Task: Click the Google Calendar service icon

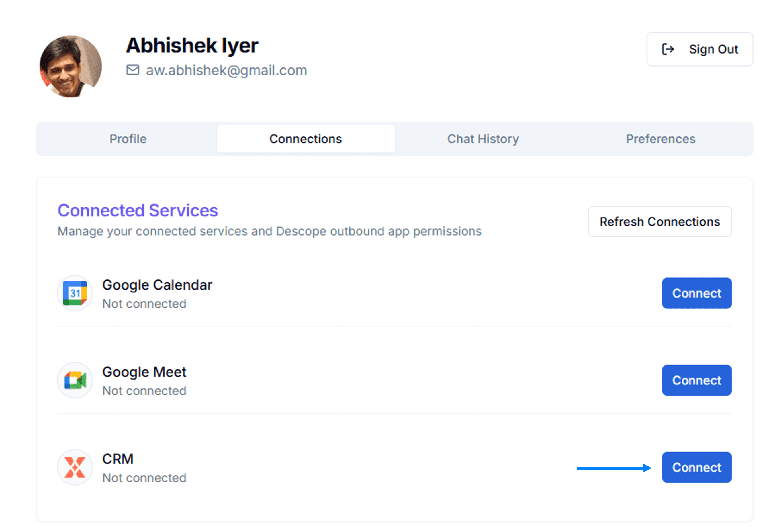Action: pos(75,293)
